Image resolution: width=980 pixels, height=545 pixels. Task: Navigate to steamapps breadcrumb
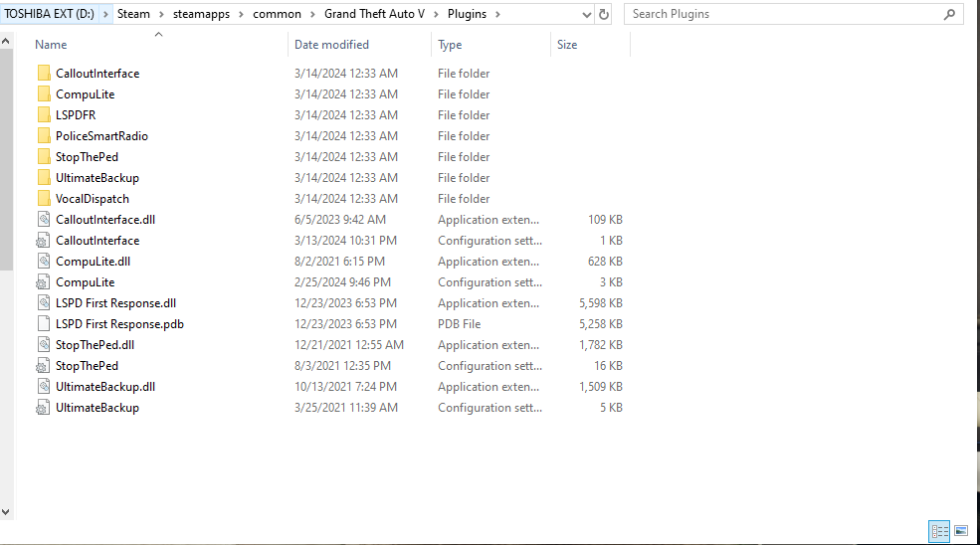tap(201, 14)
